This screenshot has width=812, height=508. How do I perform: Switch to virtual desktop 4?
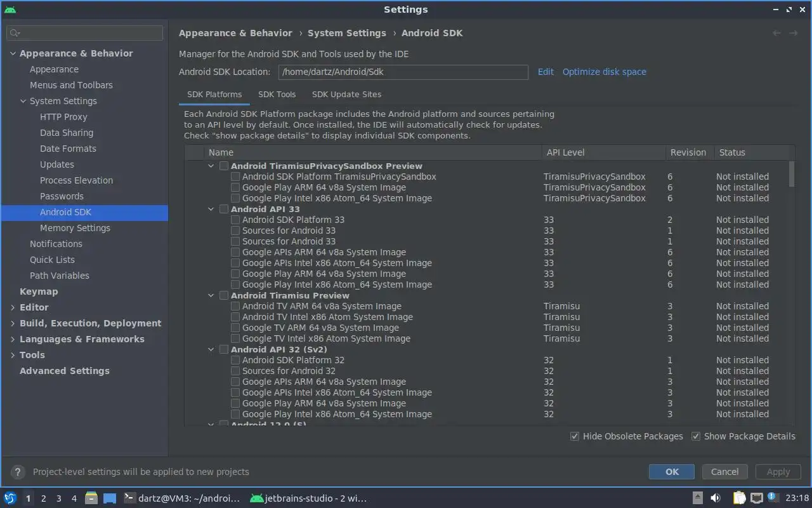tap(74, 498)
